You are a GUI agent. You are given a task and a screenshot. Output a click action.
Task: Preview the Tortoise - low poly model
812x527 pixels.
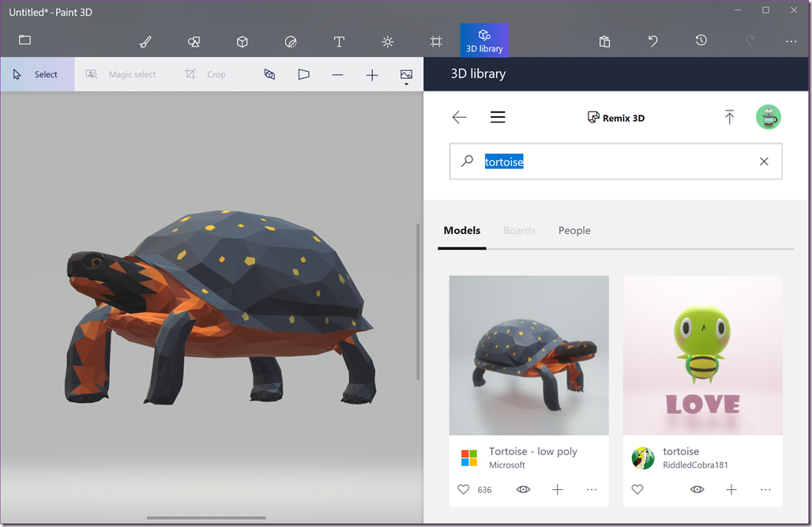[x=523, y=489]
